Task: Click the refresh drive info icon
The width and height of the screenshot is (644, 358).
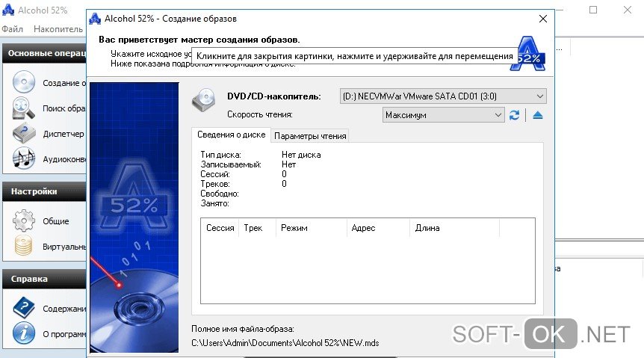Action: click(x=514, y=115)
